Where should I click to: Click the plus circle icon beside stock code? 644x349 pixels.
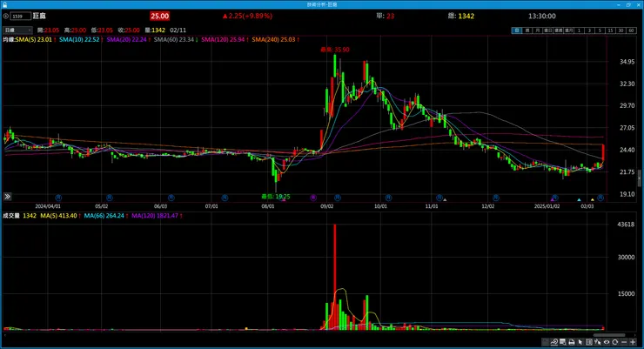(6, 16)
